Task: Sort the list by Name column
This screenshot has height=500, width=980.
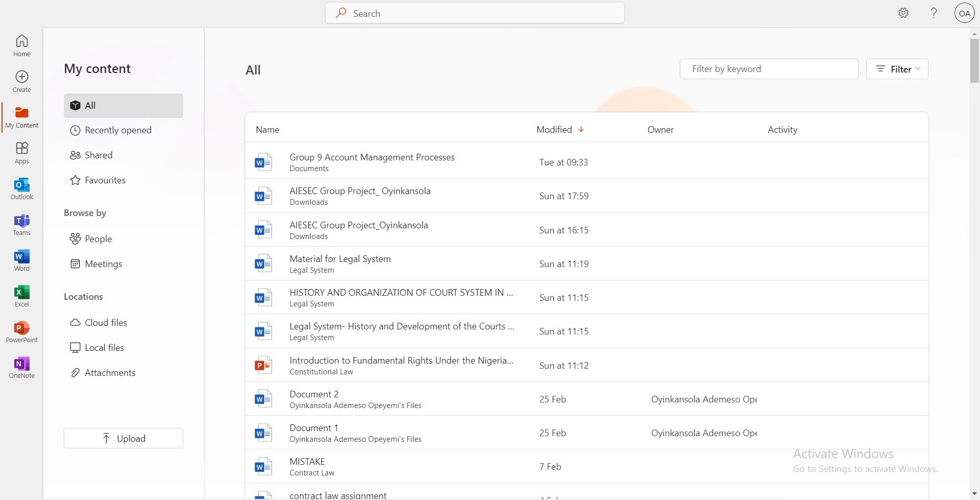Action: (x=267, y=130)
